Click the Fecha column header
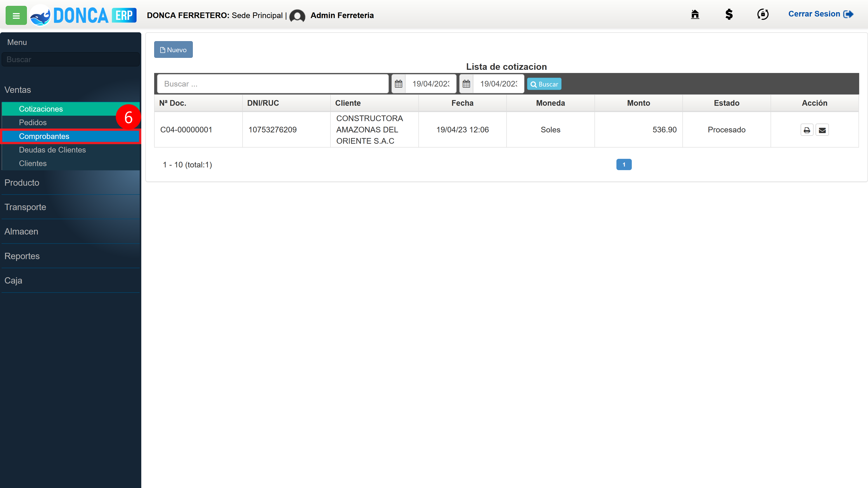 [x=462, y=103]
